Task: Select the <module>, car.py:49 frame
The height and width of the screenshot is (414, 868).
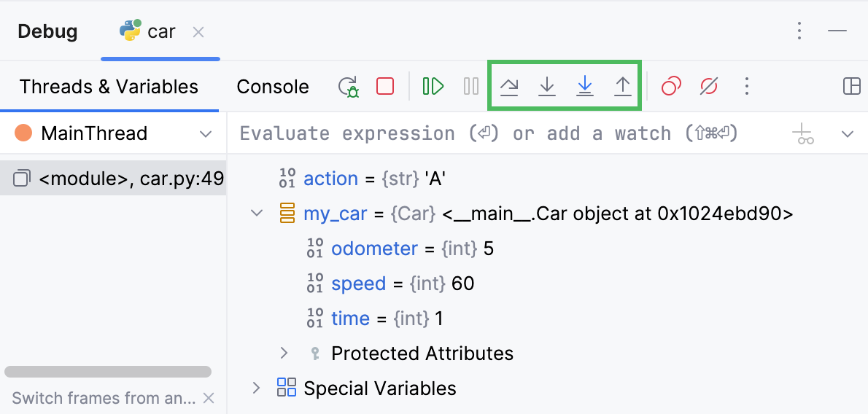Action: [x=120, y=179]
